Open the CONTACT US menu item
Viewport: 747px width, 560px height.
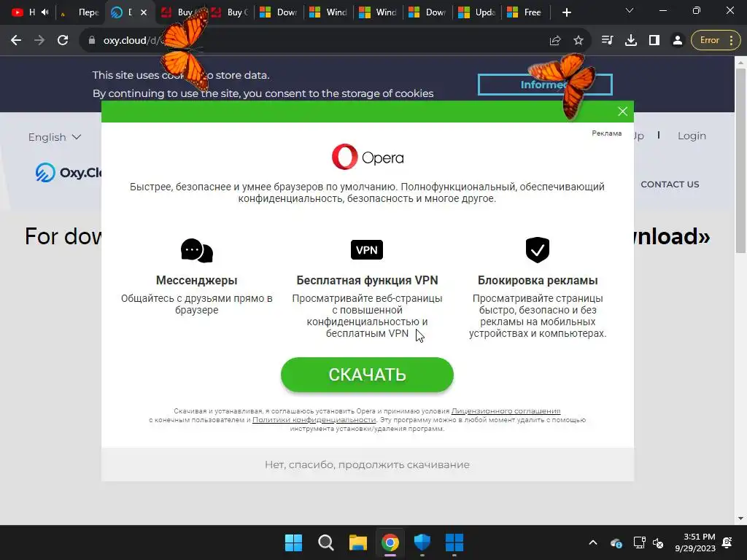(670, 184)
